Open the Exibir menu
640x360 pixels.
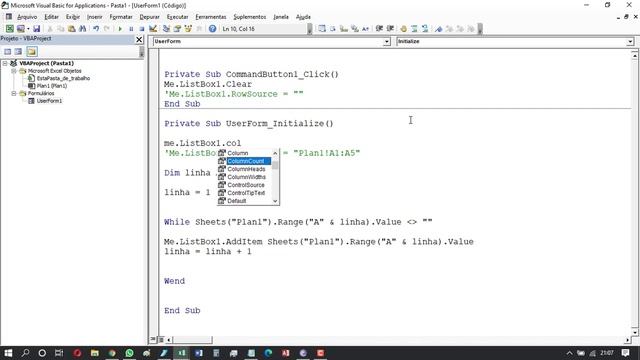point(73,17)
